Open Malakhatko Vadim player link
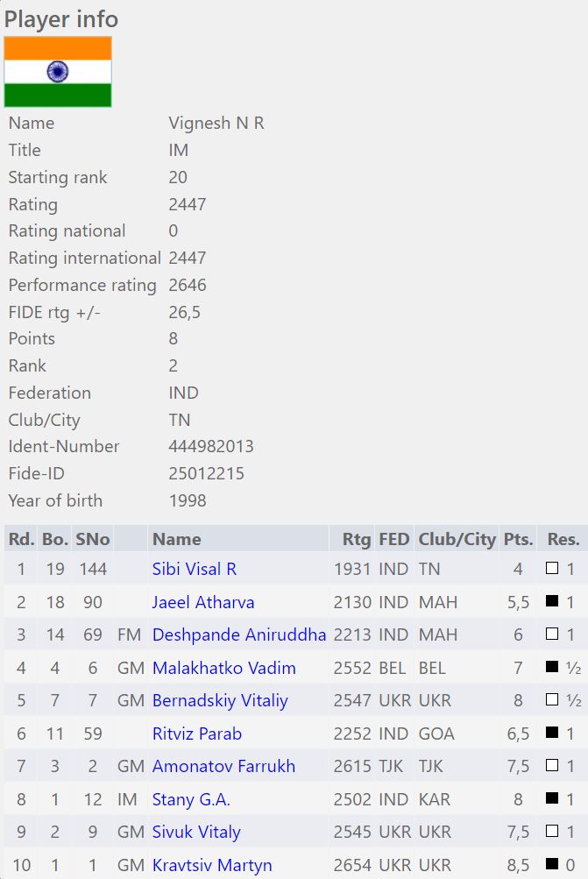Image resolution: width=588 pixels, height=879 pixels. pyautogui.click(x=223, y=668)
